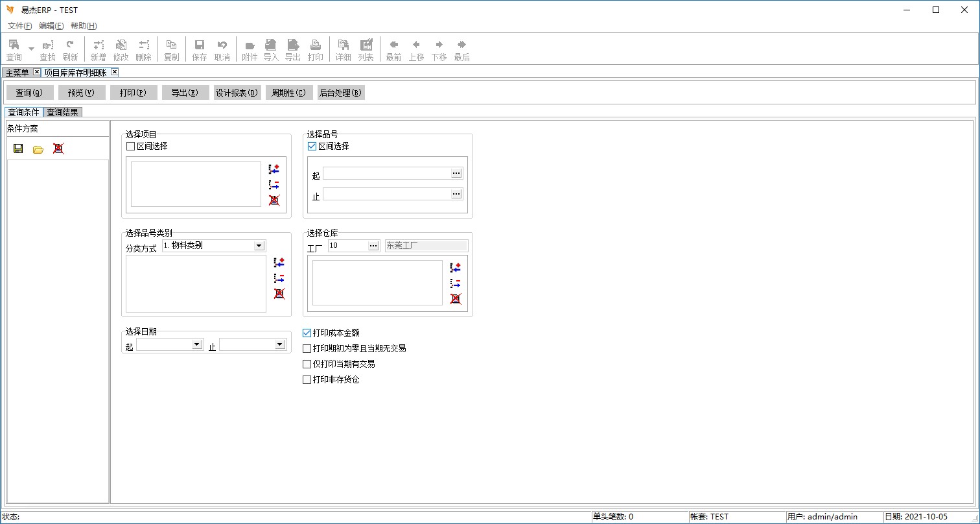Check 仅打印当期有交易 option
The image size is (980, 524).
point(307,364)
